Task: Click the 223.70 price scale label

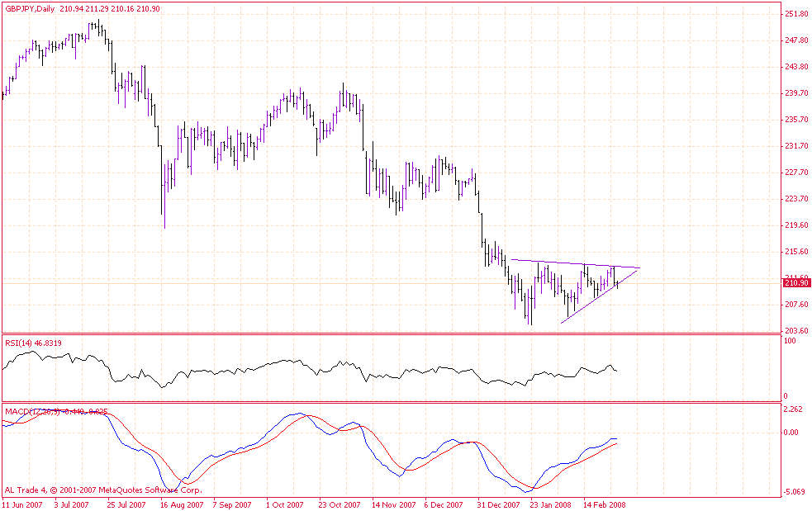Action: [x=796, y=199]
